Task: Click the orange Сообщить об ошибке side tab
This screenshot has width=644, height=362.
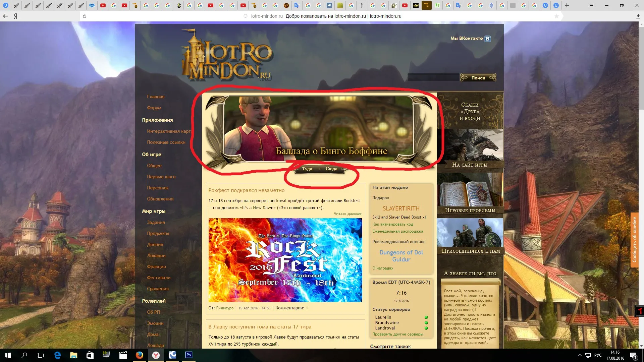Action: pyautogui.click(x=634, y=240)
